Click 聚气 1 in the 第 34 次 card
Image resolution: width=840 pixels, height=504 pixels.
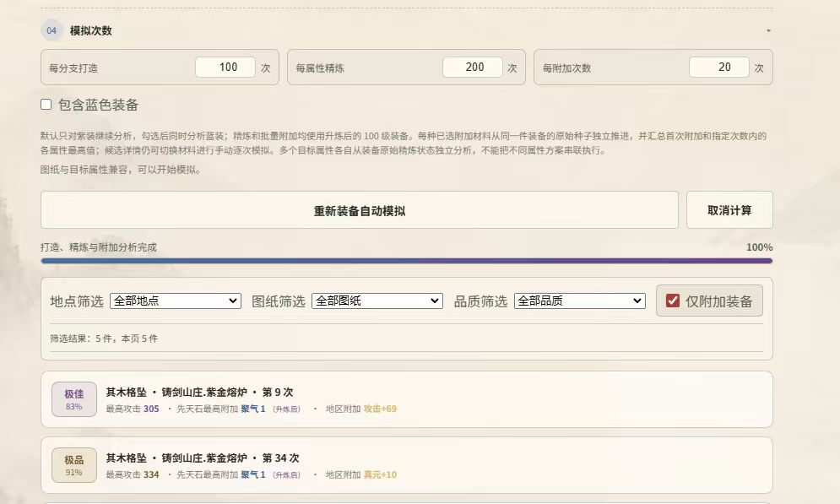[253, 474]
